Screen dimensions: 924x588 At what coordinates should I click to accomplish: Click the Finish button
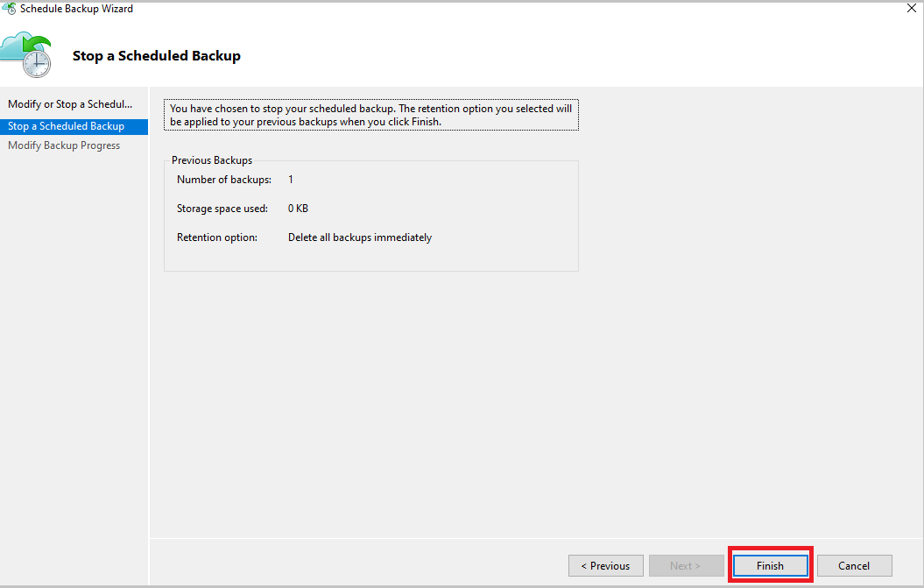770,565
